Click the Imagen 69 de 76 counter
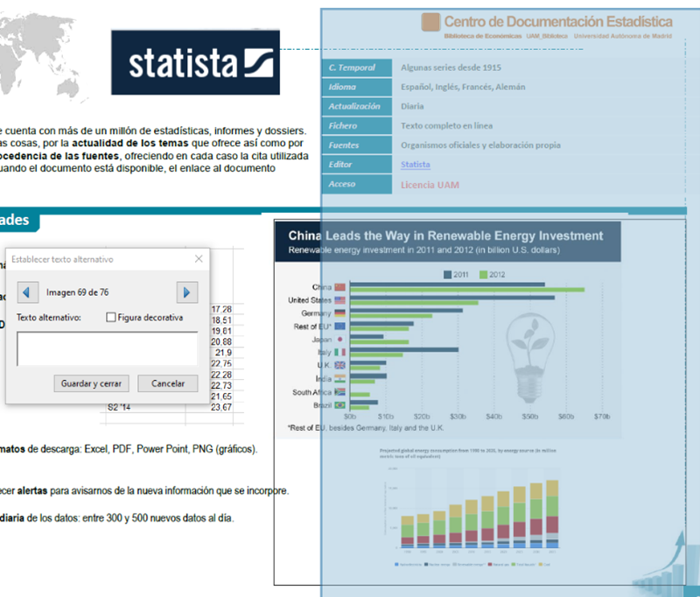Screen dimensions: 700x597 pyautogui.click(x=77, y=292)
